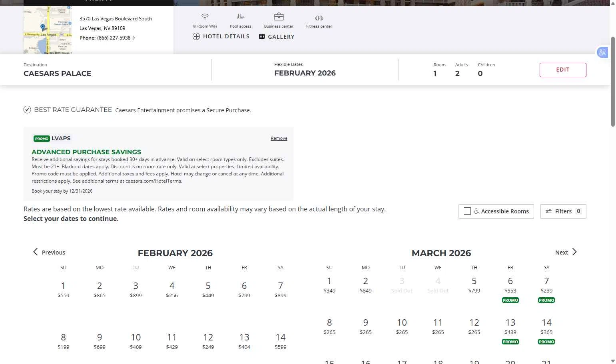Click PROMO badge under March 14
The width and height of the screenshot is (616, 364).
pyautogui.click(x=546, y=342)
